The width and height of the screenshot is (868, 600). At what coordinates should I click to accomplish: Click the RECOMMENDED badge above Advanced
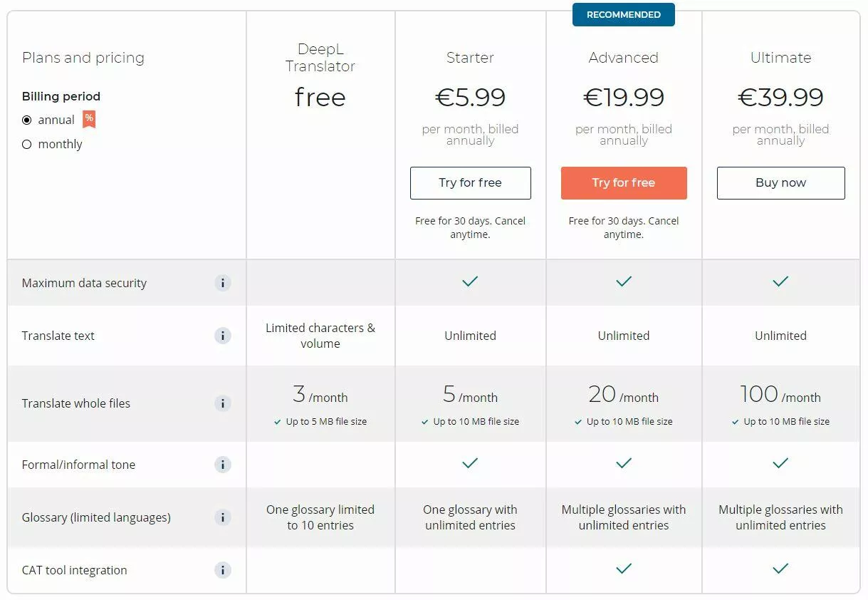624,14
